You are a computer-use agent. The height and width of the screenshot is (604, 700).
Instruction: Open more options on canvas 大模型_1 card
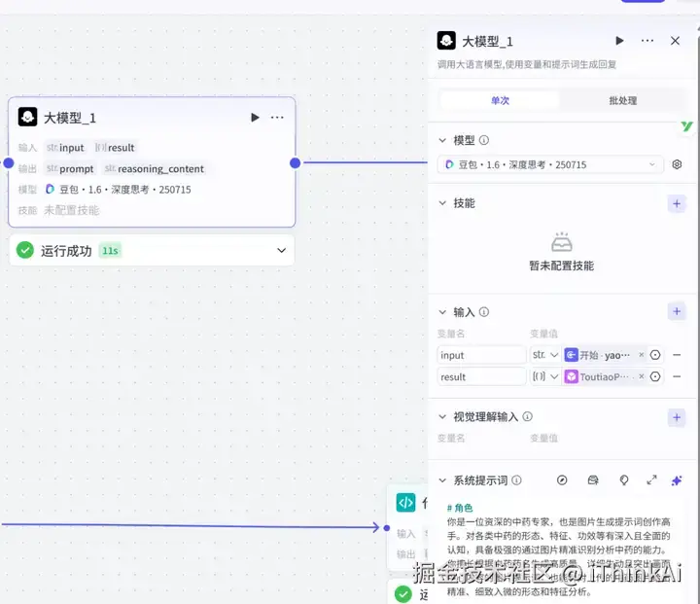click(x=277, y=118)
